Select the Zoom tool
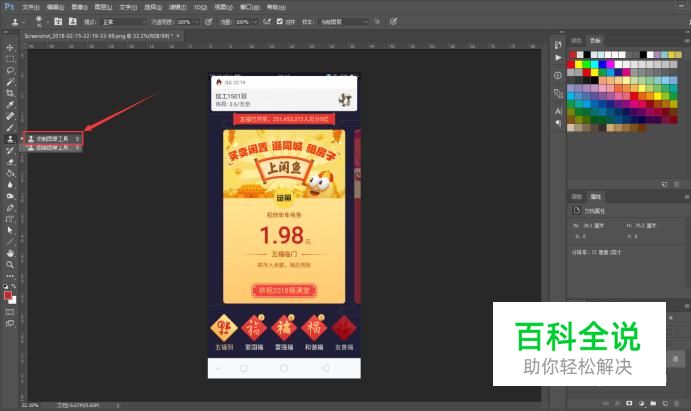691x411 pixels. point(10,265)
